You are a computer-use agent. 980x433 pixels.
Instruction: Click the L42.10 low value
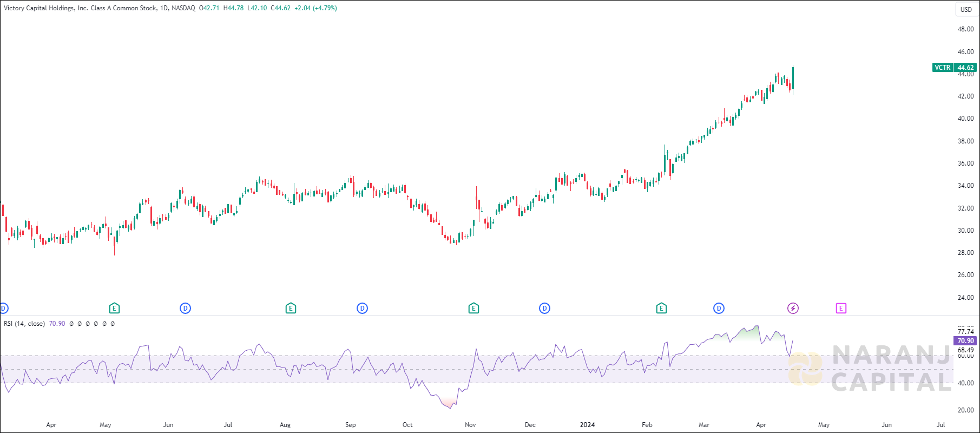(257, 8)
